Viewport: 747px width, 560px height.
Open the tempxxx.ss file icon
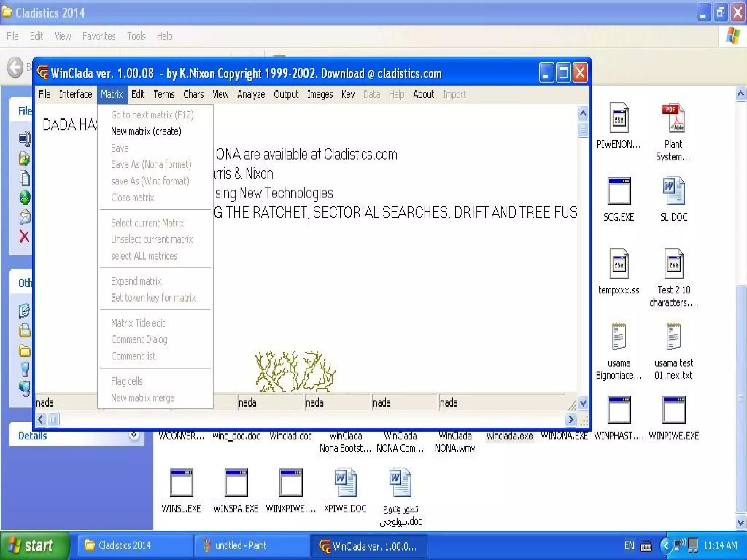tap(619, 264)
